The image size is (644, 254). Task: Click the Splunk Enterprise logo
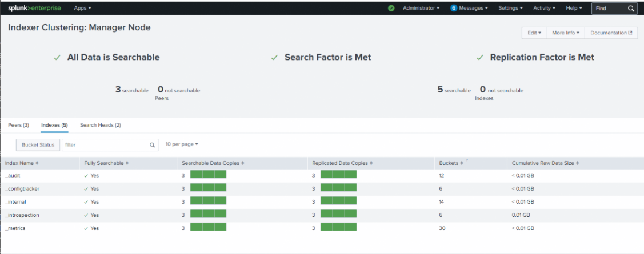[34, 8]
